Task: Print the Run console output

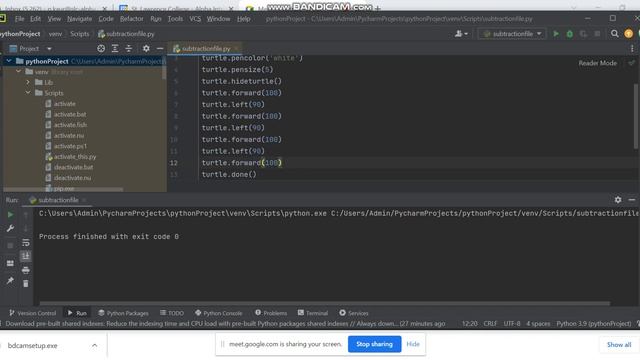Action: (x=25, y=270)
